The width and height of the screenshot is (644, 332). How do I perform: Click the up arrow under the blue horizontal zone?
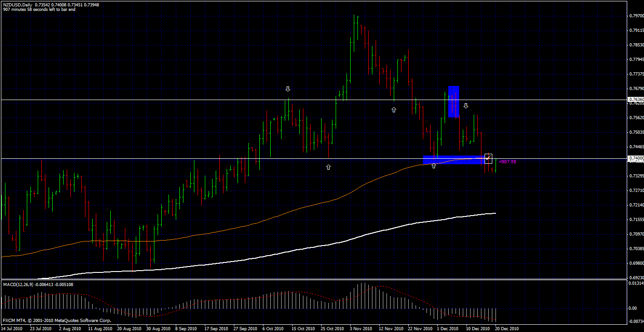[434, 166]
